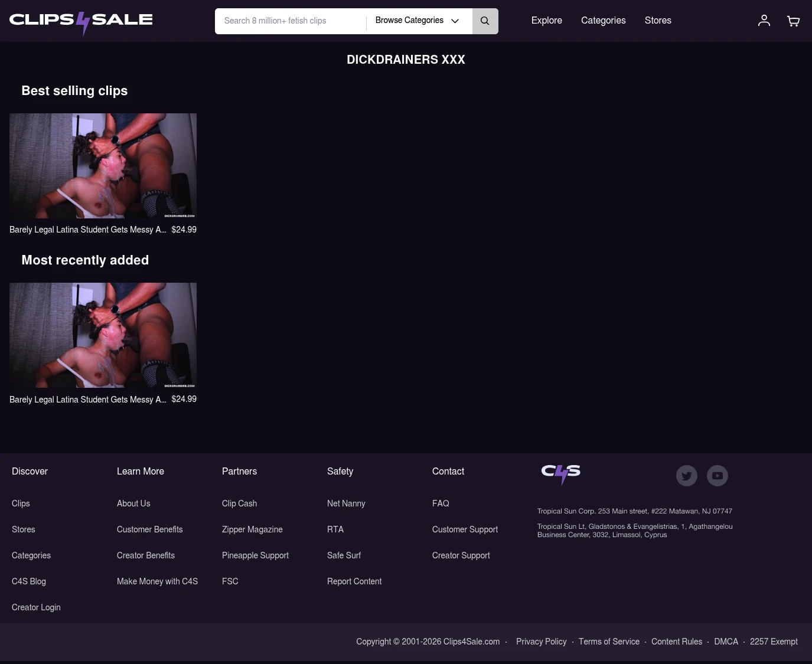The image size is (812, 664).
Task: Go to Creator Login
Action: [36, 607]
